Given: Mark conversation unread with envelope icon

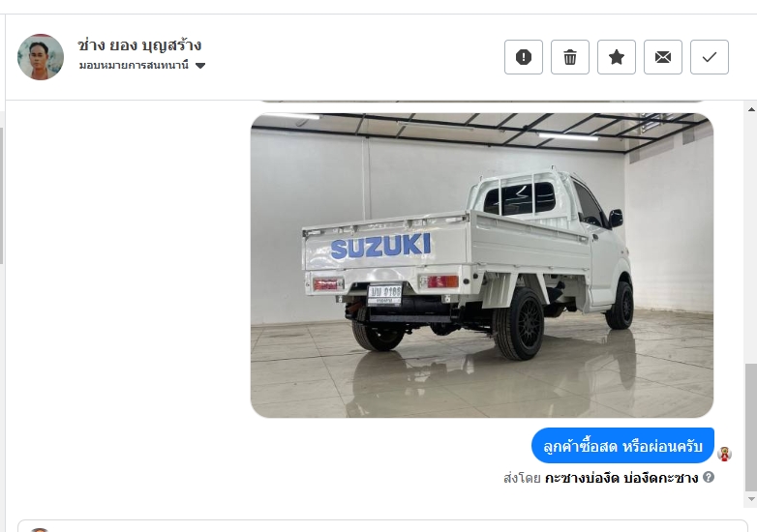Looking at the screenshot, I should pyautogui.click(x=663, y=57).
